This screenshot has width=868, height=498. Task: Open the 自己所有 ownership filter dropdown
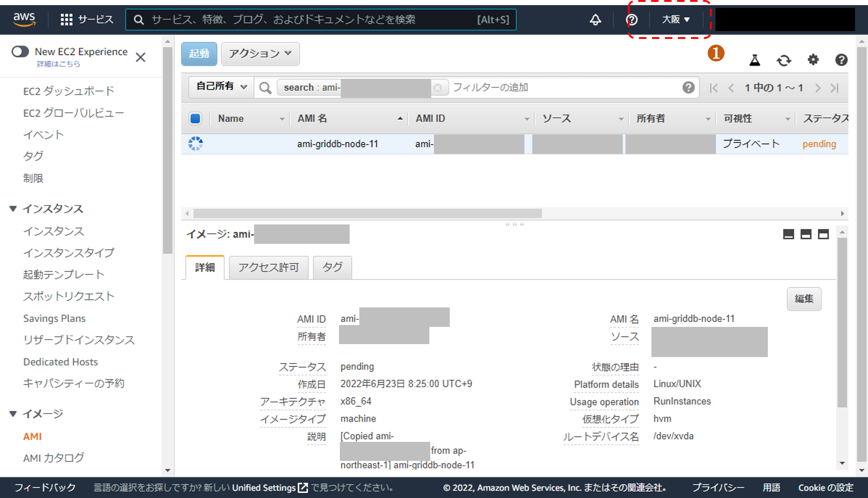click(x=221, y=87)
